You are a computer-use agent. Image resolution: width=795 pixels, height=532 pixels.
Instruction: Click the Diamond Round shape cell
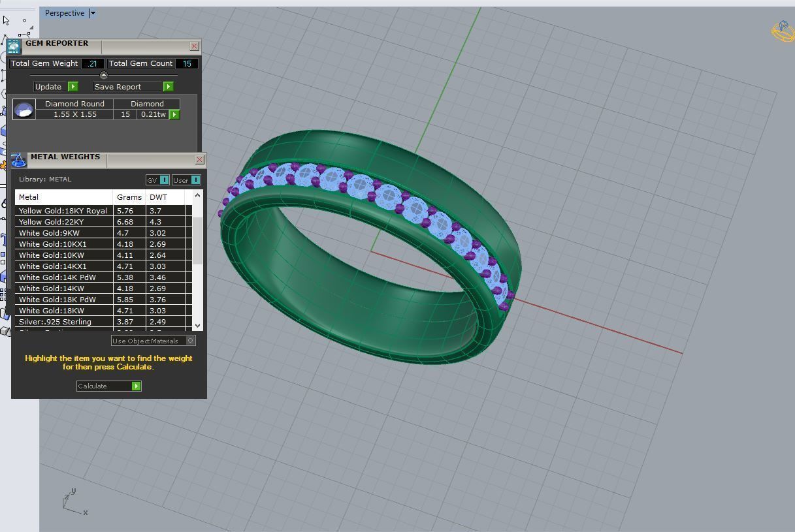coord(74,104)
